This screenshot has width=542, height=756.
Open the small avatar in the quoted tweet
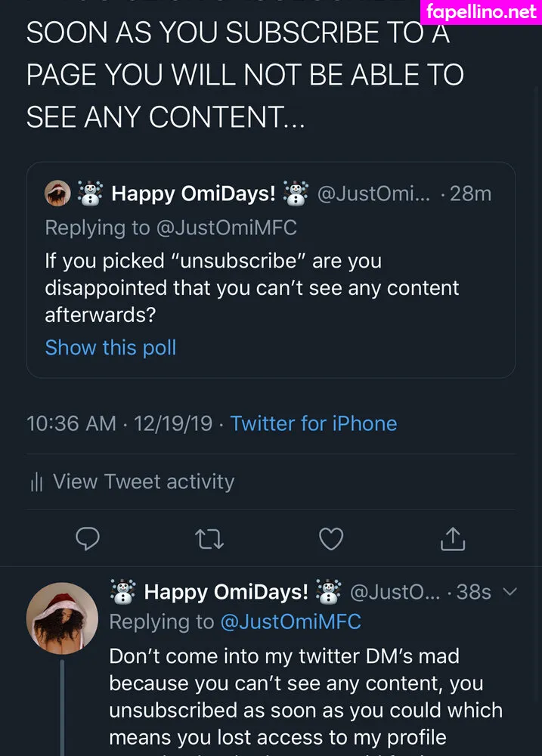[57, 194]
